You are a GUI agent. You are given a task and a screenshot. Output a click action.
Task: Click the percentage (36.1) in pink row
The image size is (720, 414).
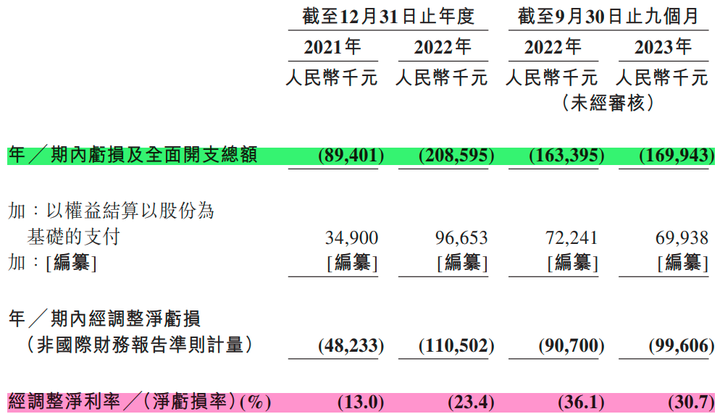(x=581, y=403)
